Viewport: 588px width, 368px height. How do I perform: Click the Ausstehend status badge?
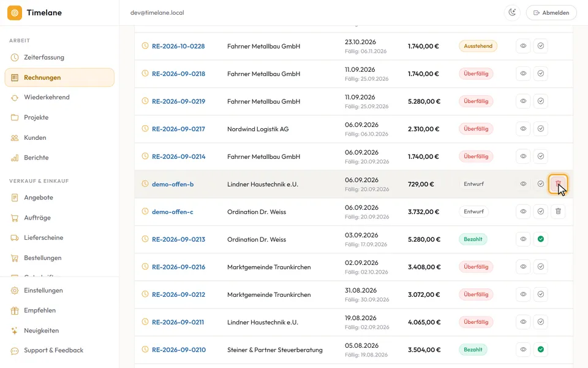point(478,46)
